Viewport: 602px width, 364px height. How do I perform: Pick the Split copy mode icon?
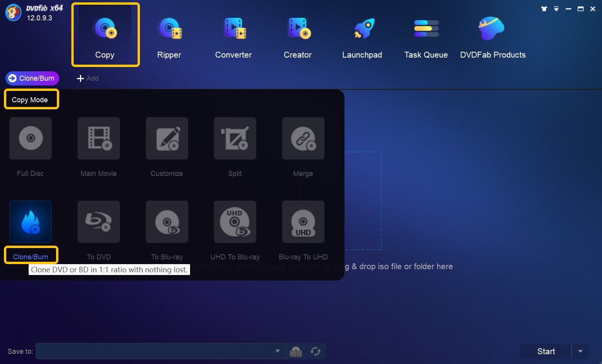235,138
